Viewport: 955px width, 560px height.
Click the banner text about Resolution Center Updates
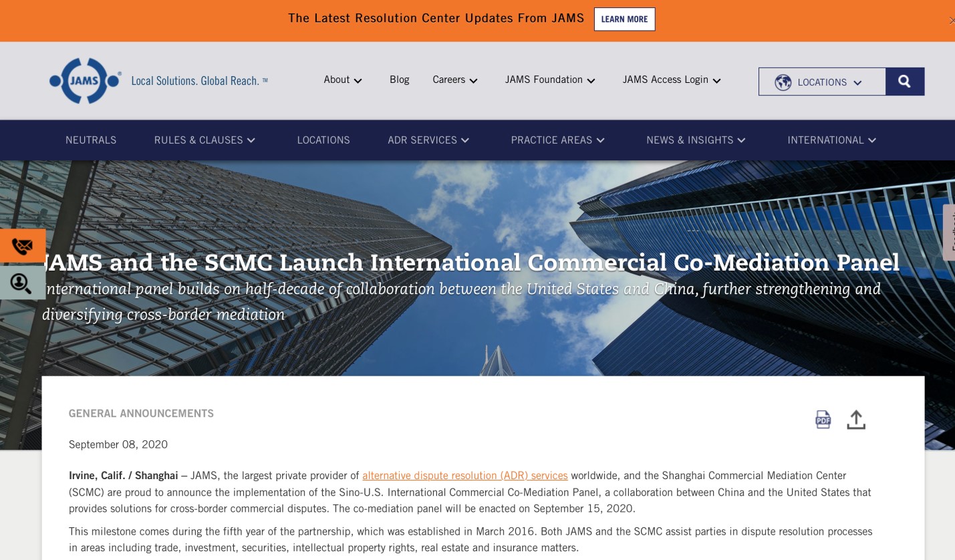point(436,19)
